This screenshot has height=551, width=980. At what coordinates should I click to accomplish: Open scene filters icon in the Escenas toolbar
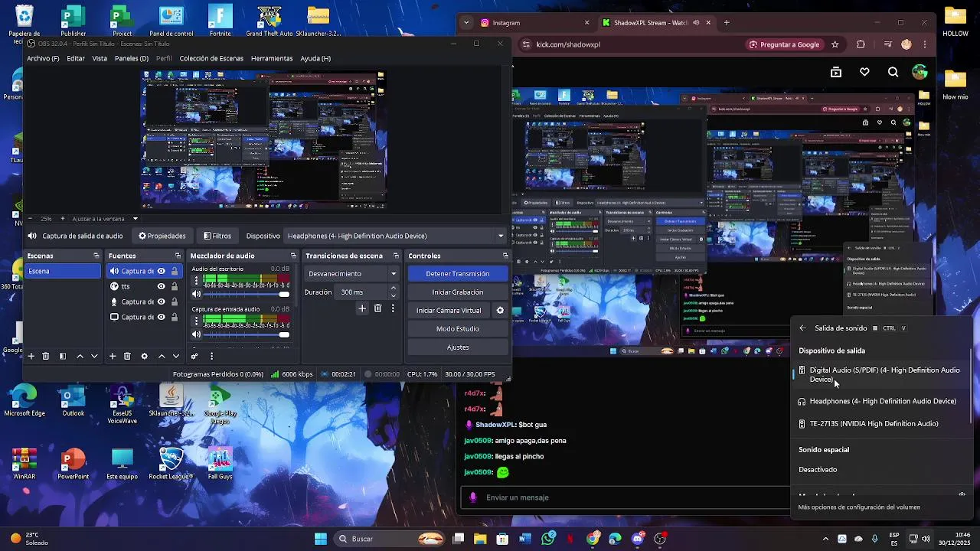(63, 356)
